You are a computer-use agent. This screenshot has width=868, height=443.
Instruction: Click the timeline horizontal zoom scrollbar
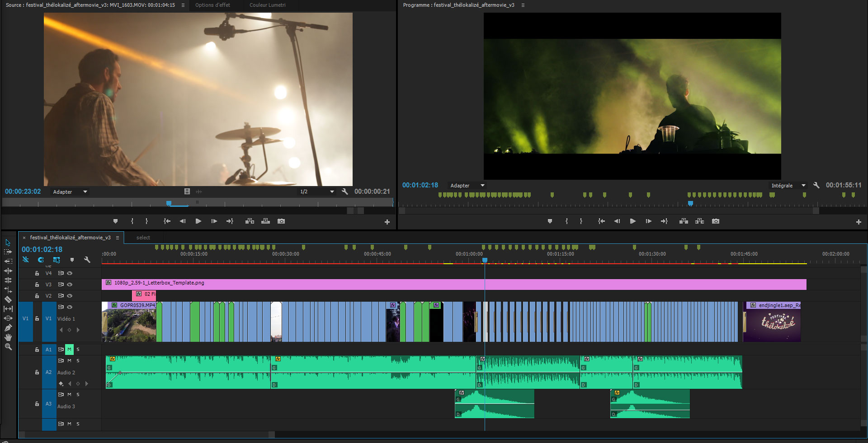coord(147,434)
